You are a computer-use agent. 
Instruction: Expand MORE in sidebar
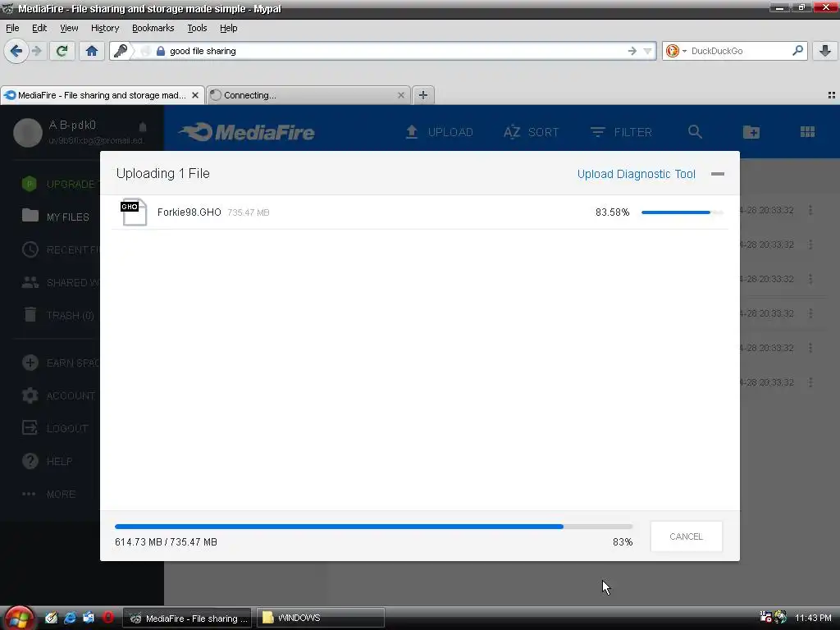click(x=48, y=494)
